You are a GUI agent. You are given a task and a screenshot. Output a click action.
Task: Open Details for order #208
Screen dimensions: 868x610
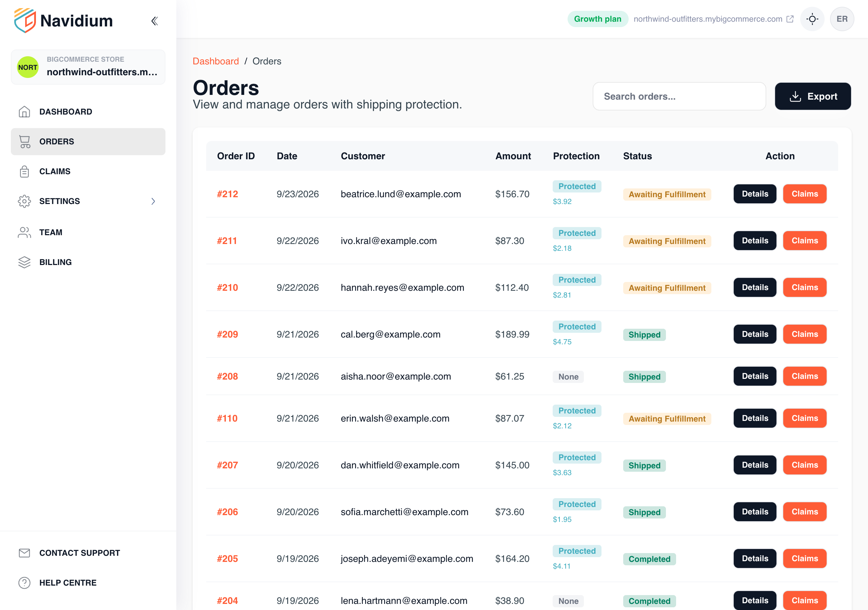coord(755,377)
